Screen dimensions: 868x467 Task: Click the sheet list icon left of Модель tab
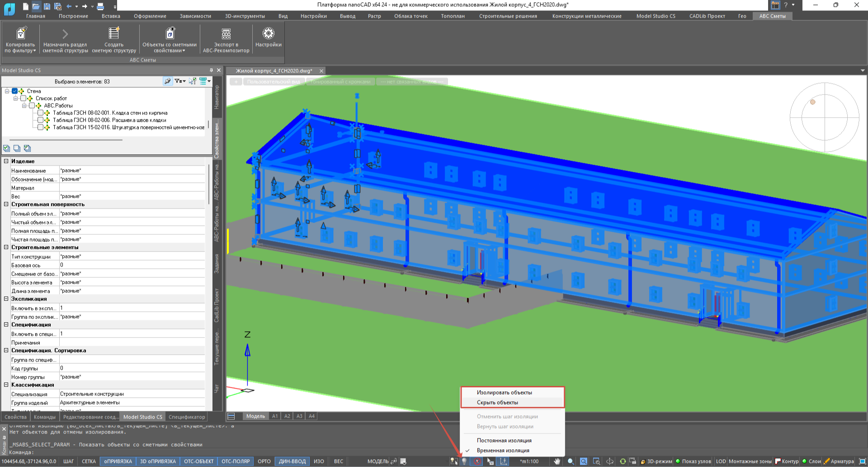tap(231, 416)
